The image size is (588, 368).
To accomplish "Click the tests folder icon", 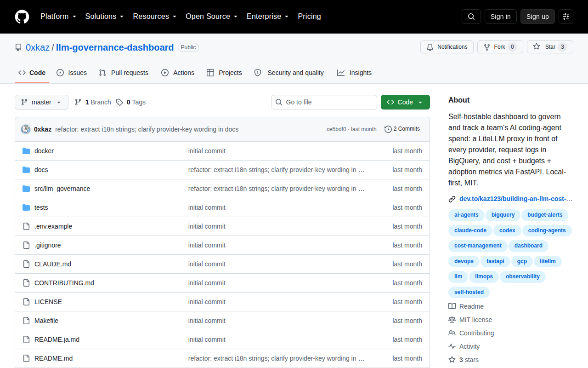I will [26, 207].
